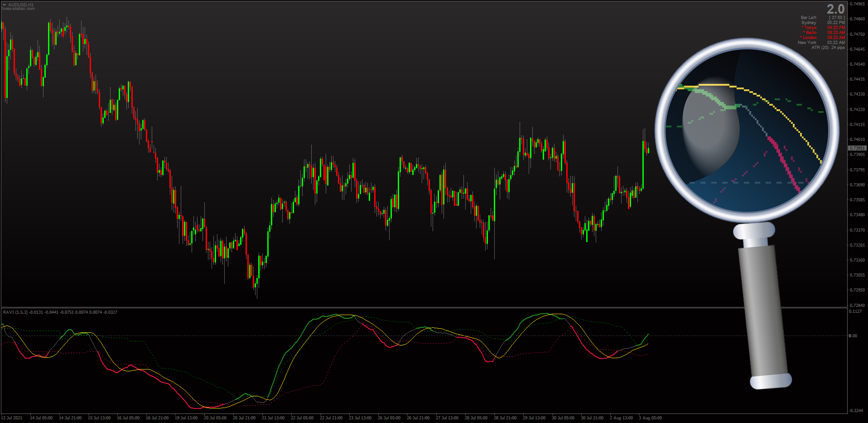868x423 pixels.
Task: Click the large 2.0 version label
Action: [835, 9]
